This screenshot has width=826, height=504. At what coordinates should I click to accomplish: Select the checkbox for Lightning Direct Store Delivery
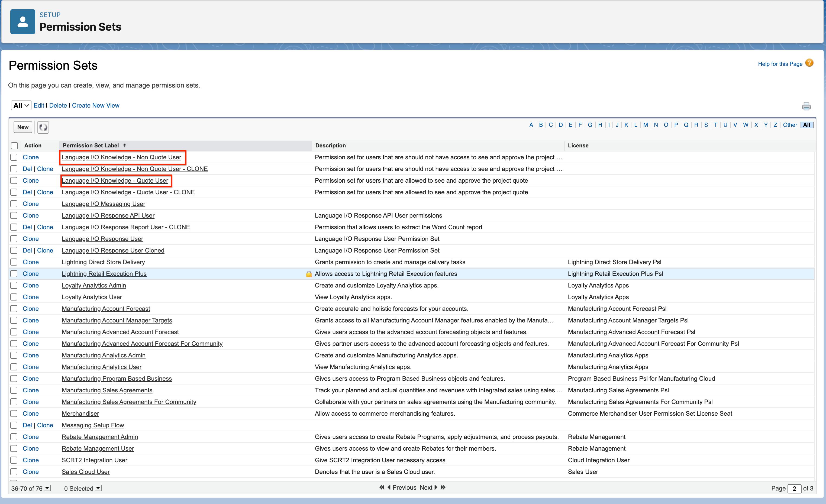14,262
